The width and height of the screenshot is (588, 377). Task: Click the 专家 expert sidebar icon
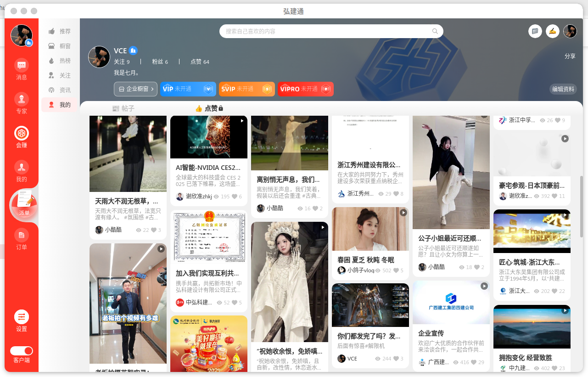pos(22,100)
